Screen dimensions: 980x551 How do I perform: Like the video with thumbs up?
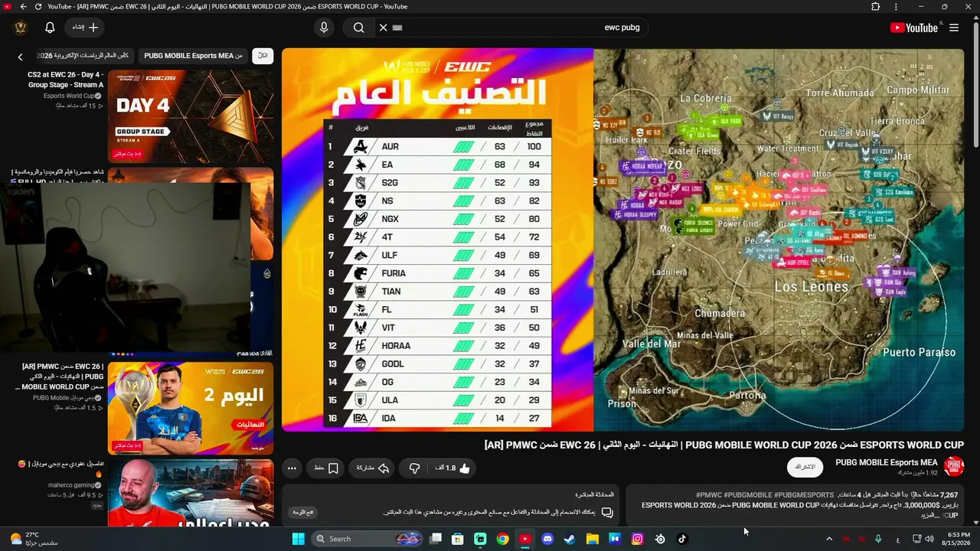[453, 468]
